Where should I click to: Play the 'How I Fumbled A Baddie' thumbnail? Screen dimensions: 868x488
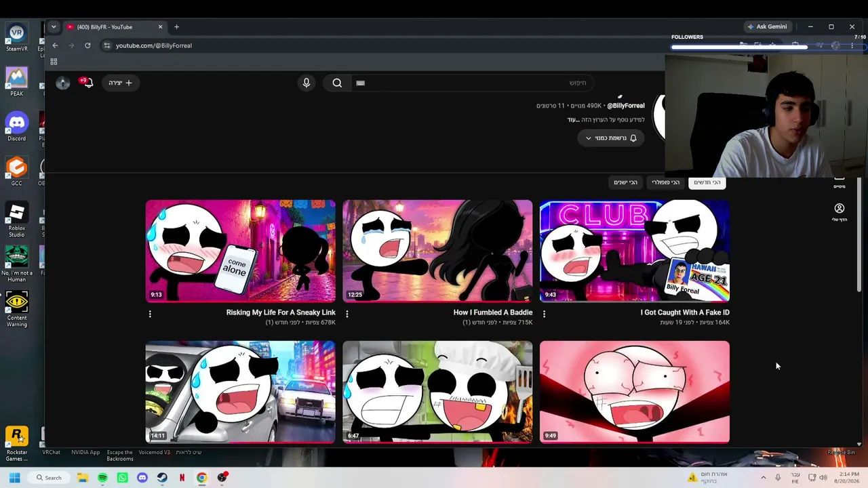pos(437,251)
